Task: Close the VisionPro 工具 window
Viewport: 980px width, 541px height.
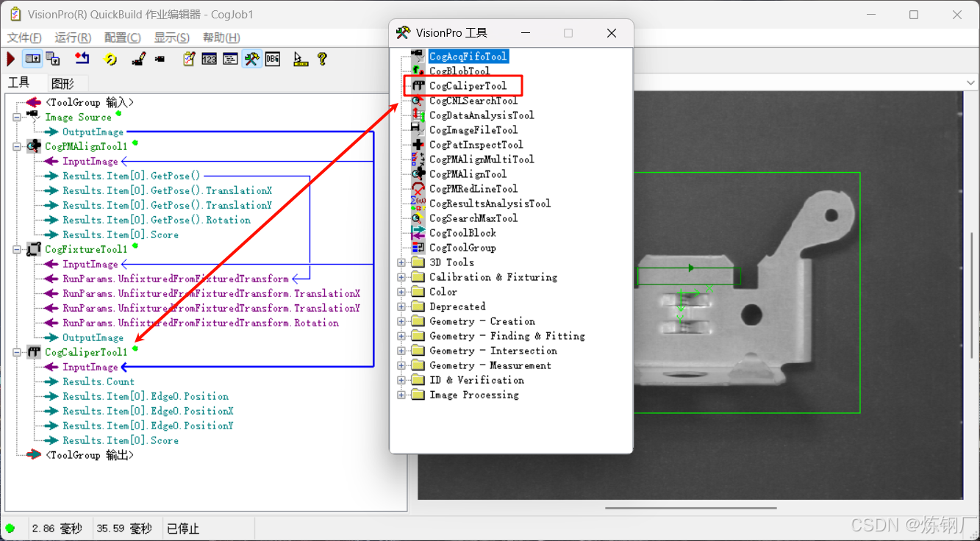Action: 612,33
